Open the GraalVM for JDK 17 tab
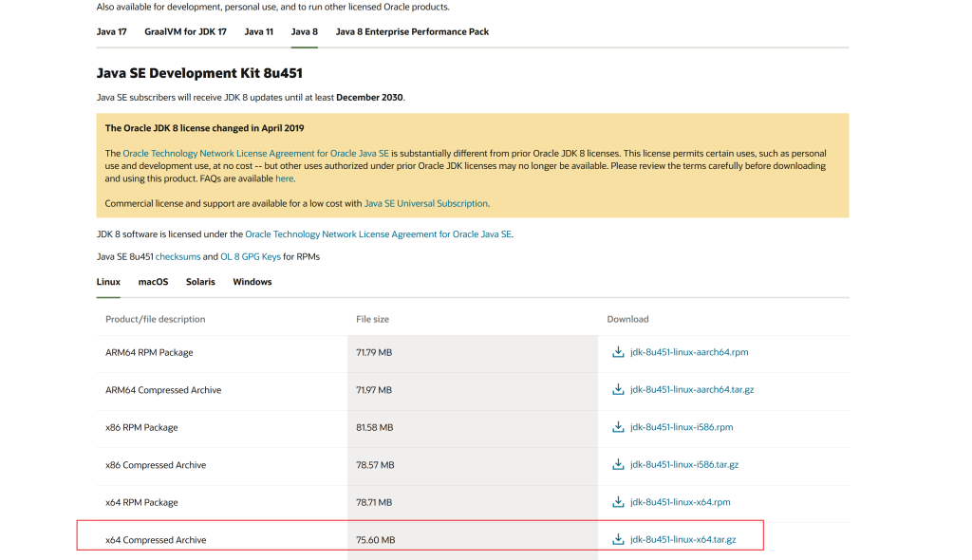The width and height of the screenshot is (972, 560). coord(185,31)
